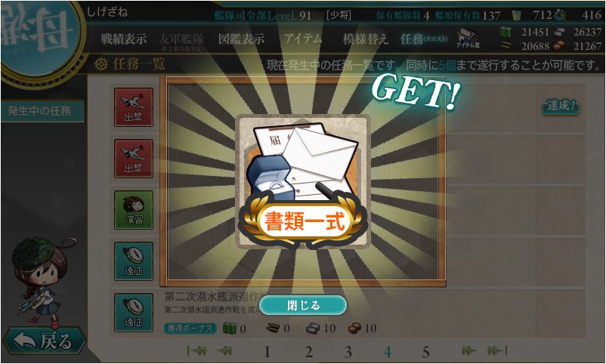Go to quest page 5
This screenshot has height=364, width=606.
click(425, 352)
